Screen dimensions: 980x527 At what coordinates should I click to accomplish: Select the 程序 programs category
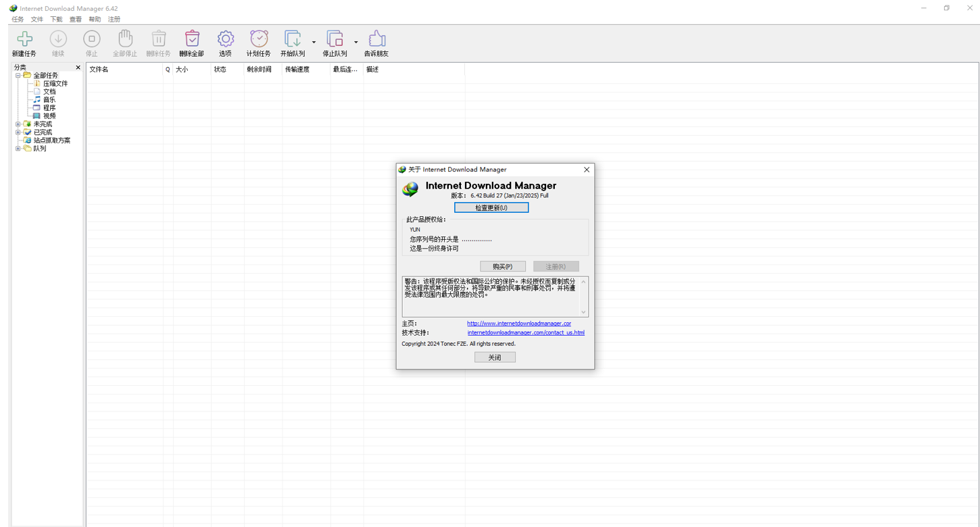(49, 107)
